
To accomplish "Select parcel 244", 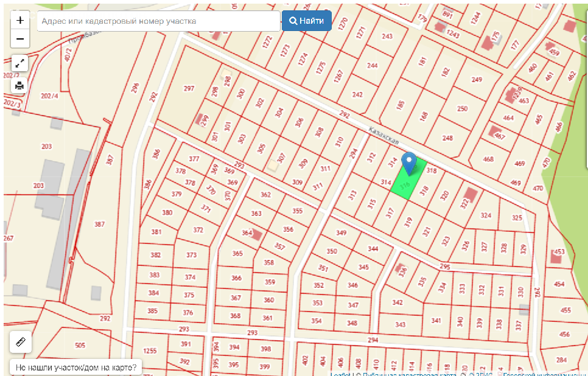I will 373,66.
